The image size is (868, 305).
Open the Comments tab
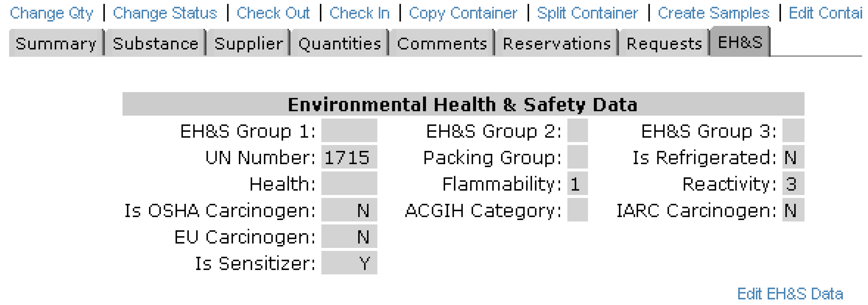click(x=442, y=44)
